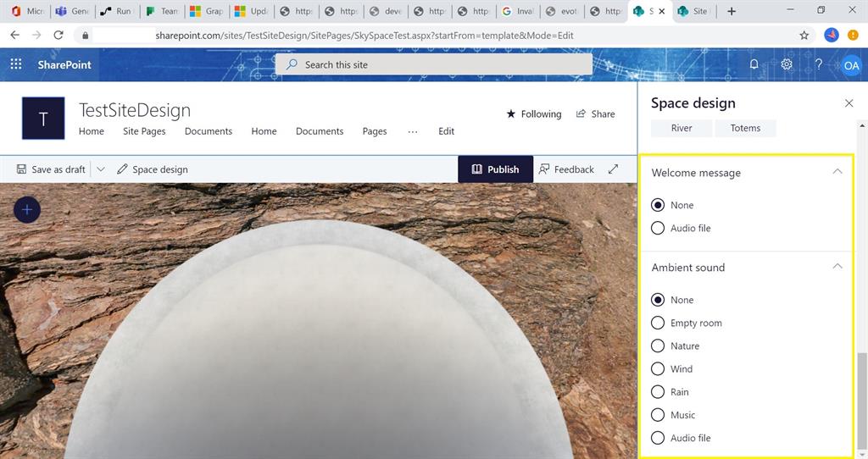This screenshot has width=868, height=459.
Task: Choose Music ambient sound
Action: [x=658, y=415]
